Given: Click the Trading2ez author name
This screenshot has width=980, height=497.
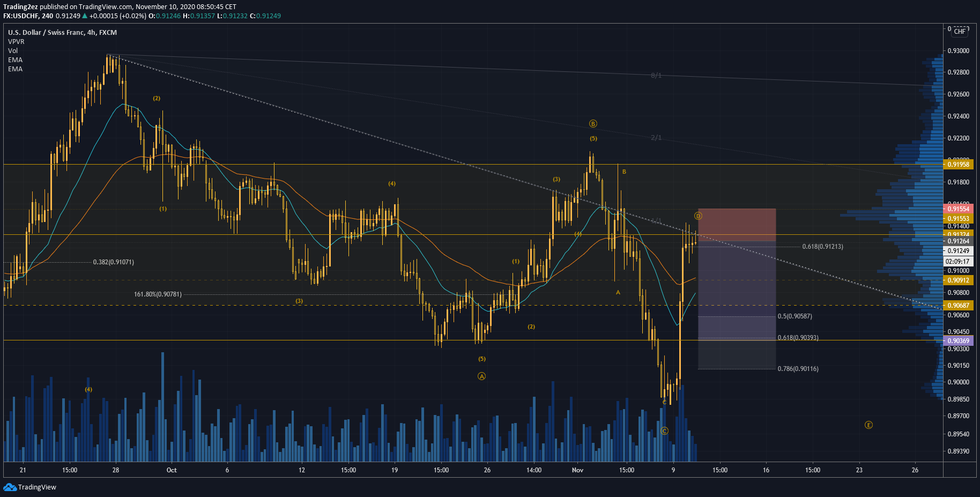Looking at the screenshot, I should [x=20, y=7].
